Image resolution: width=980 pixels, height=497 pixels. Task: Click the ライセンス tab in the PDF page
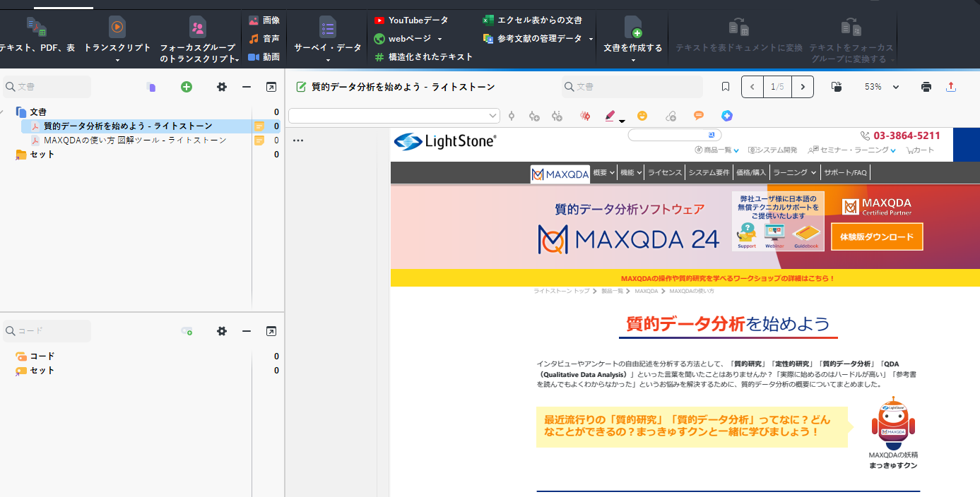[665, 172]
